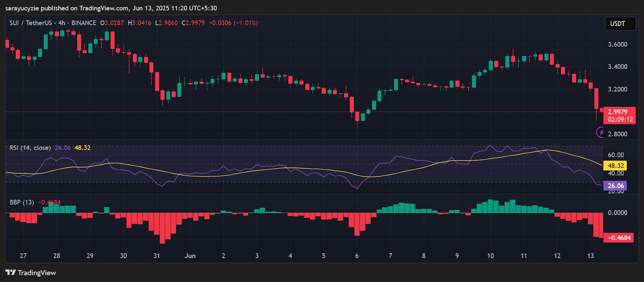Click the red -0.4684 BBP value tag
Image resolution: width=644 pixels, height=282 pixels.
619,238
